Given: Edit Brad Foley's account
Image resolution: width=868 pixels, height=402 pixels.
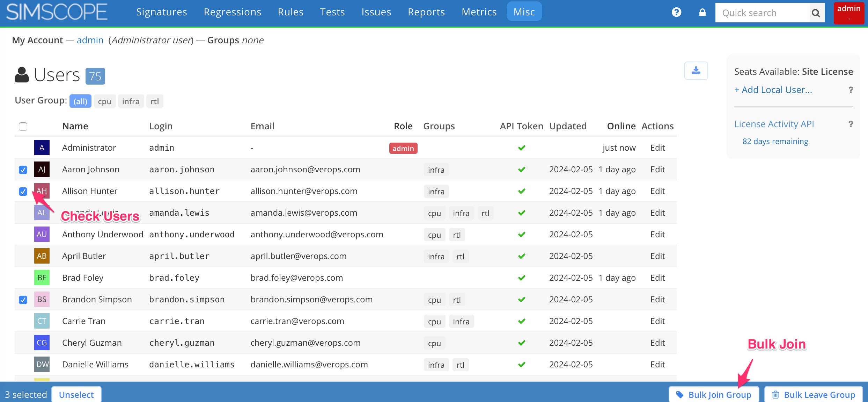Looking at the screenshot, I should coord(657,278).
